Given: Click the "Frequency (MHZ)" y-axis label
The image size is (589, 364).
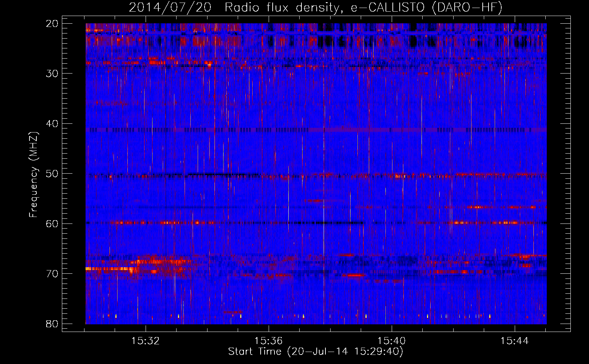Looking at the screenshot, I should tap(33, 175).
